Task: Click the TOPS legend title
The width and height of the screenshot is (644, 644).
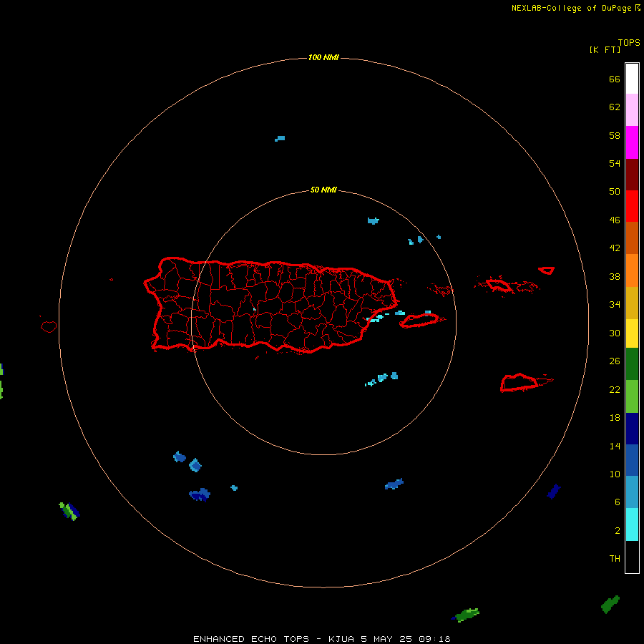Action: [629, 43]
